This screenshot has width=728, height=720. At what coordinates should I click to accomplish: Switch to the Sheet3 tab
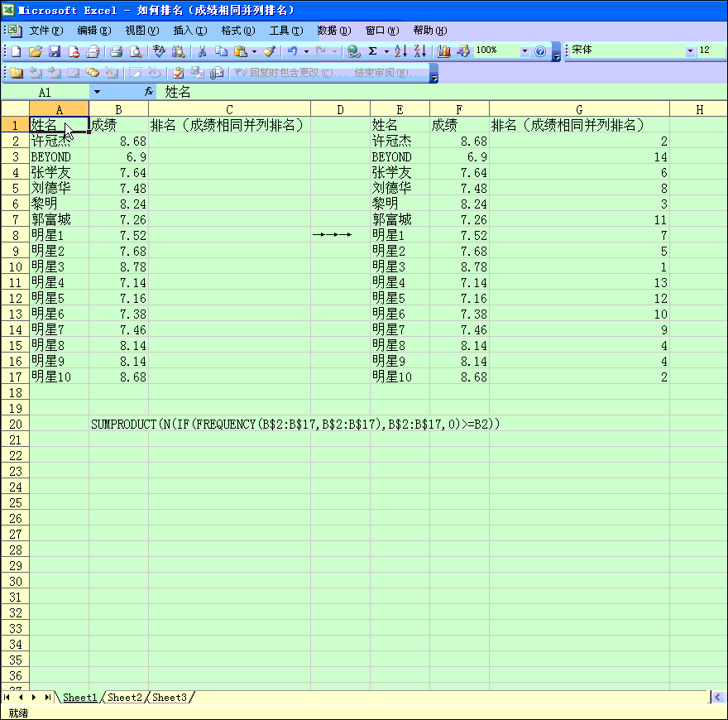coord(170,698)
